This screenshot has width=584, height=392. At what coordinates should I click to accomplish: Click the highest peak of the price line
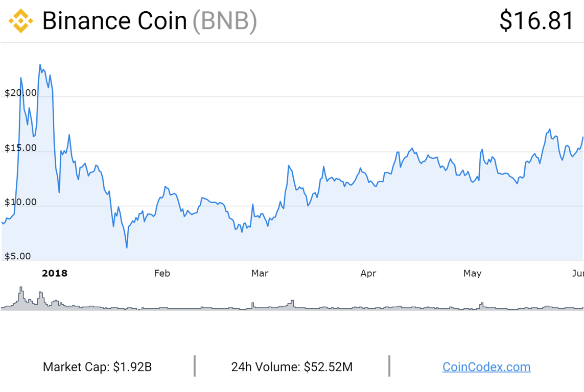[40, 65]
